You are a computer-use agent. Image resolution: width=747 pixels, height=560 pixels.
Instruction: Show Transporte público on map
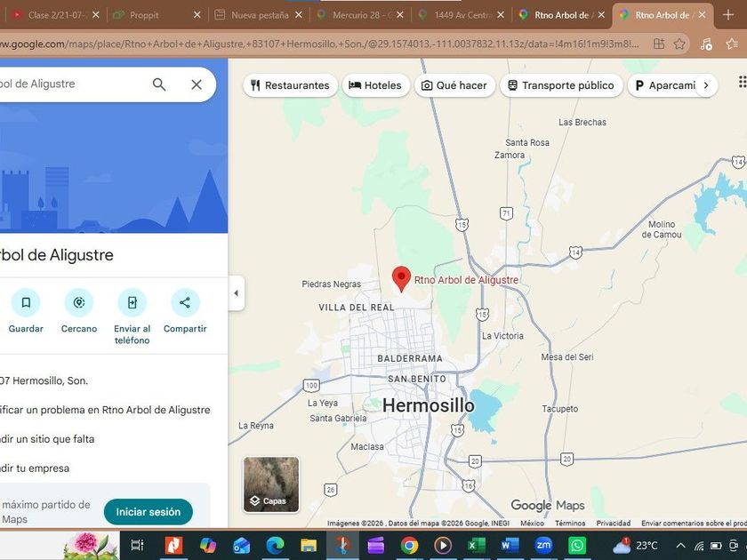pyautogui.click(x=561, y=85)
